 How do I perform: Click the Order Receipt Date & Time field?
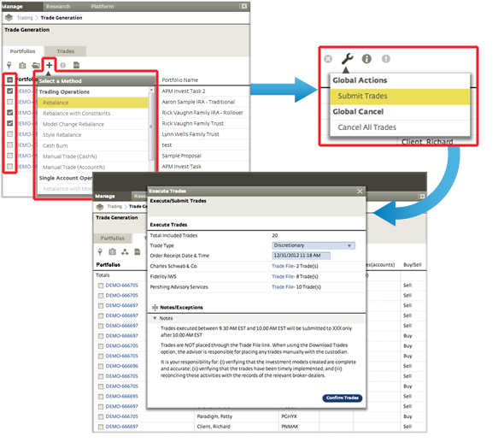tap(301, 256)
